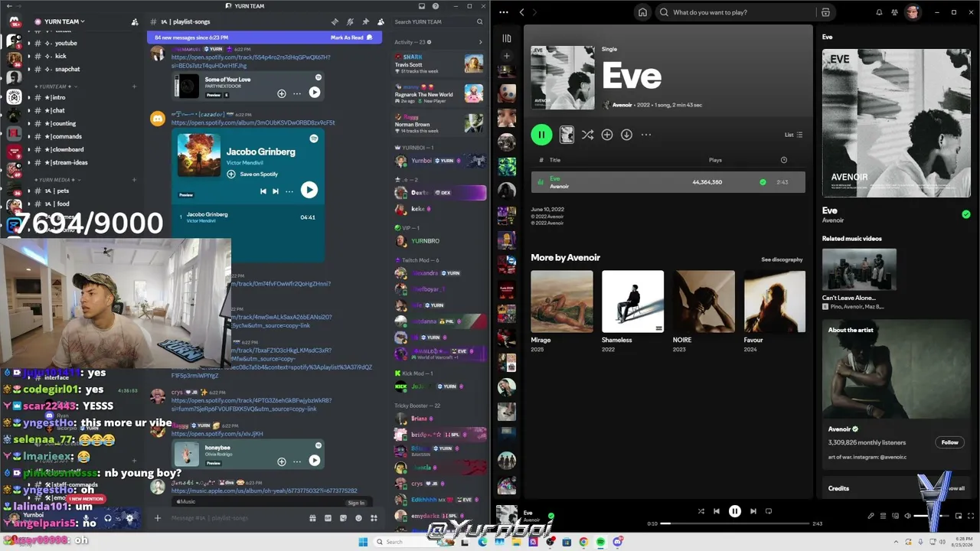Create a new playlist with plus icon
Screen dimensions: 980x551
[506, 56]
